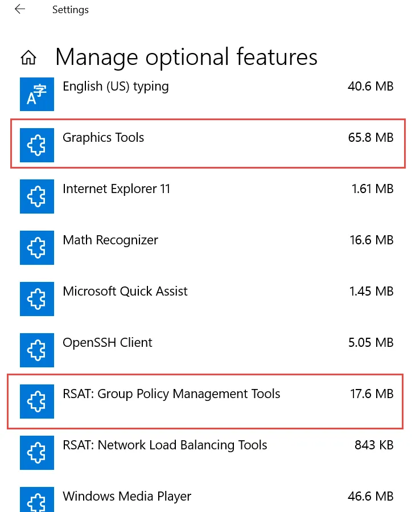420x512 pixels.
Task: Select the English (US) typing feature name
Action: [x=116, y=87]
